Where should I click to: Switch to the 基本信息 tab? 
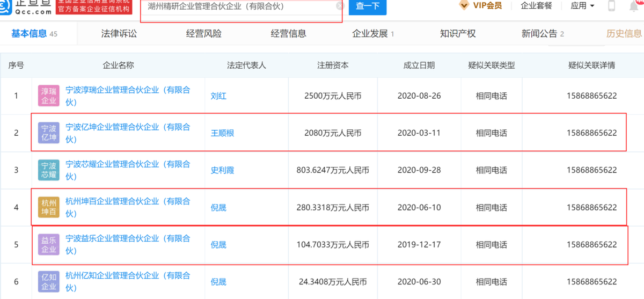tap(34, 33)
